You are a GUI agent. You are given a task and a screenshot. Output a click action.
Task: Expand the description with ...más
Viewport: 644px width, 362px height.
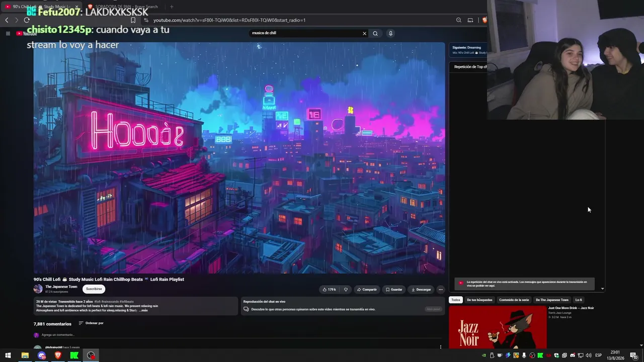[143, 310]
